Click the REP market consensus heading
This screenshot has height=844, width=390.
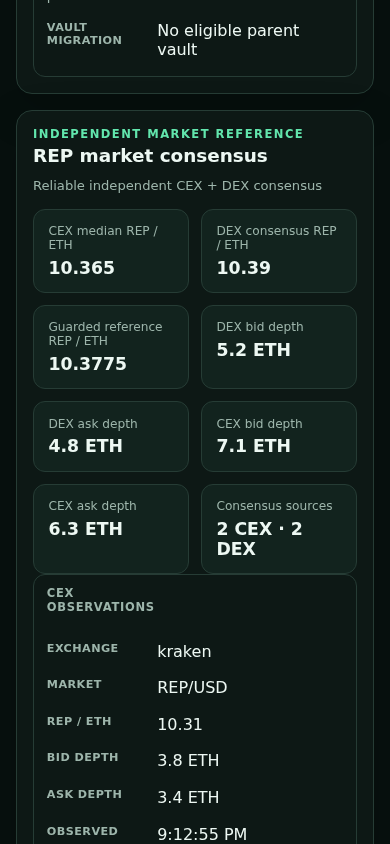click(150, 156)
